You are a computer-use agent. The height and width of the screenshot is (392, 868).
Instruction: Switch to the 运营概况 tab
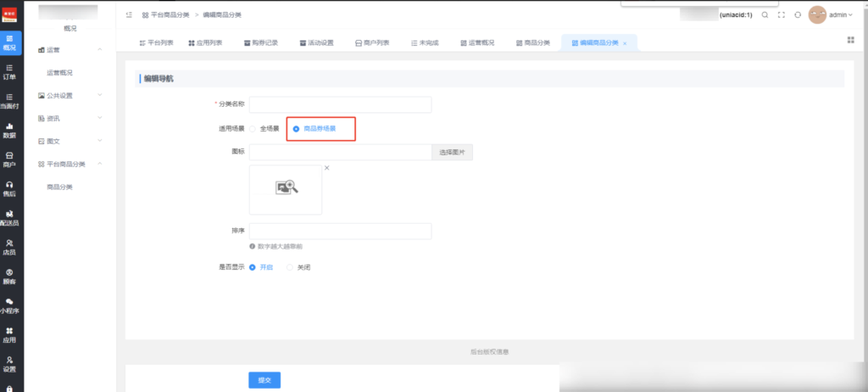tap(477, 42)
